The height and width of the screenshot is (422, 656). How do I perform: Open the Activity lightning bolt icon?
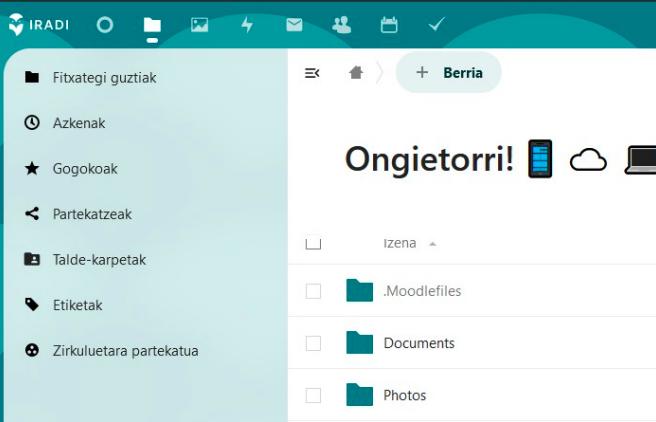(247, 25)
